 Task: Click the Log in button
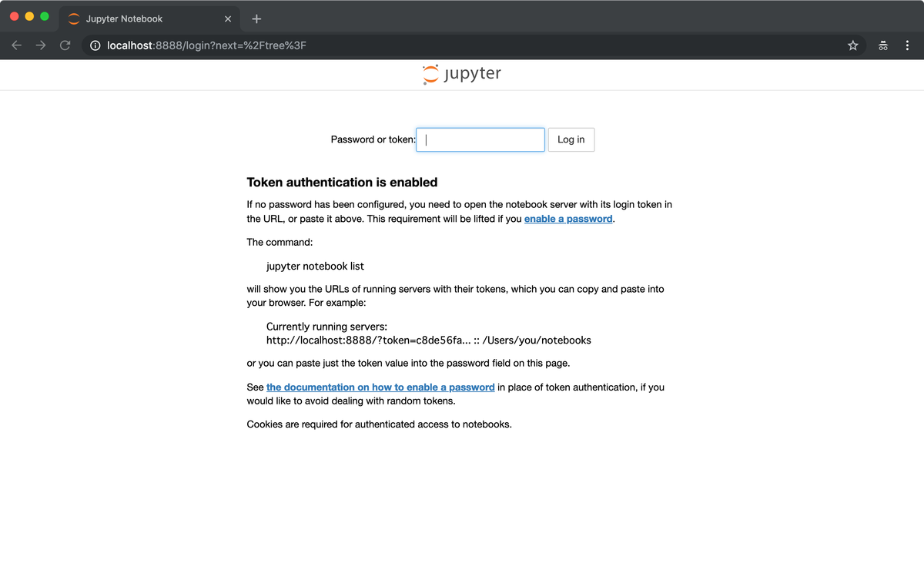(x=571, y=139)
